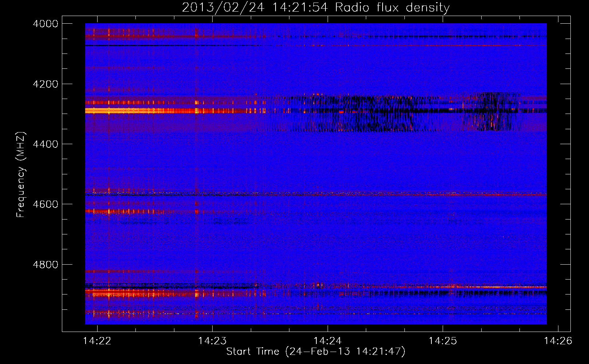Screen dimensions: 589x364
Task: Click the 4800 frequency tick label
Action: pos(46,265)
